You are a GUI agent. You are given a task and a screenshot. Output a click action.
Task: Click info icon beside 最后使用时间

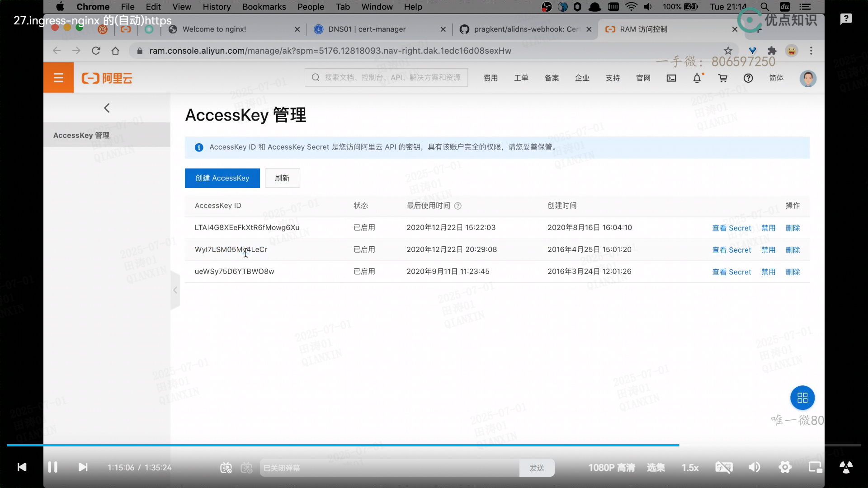coord(458,206)
